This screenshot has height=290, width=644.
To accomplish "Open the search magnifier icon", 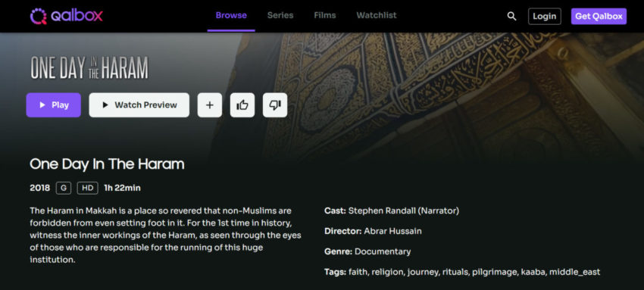I will pos(511,17).
